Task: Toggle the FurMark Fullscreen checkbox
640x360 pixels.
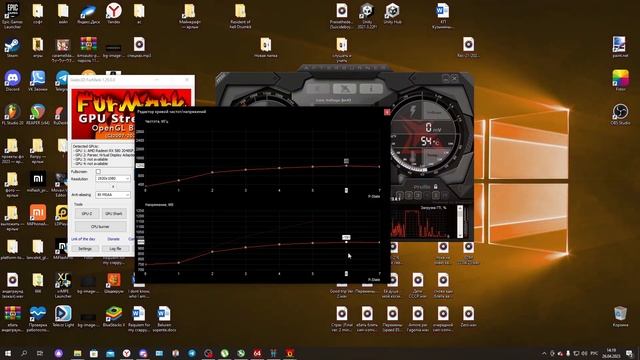Action: 98,172
